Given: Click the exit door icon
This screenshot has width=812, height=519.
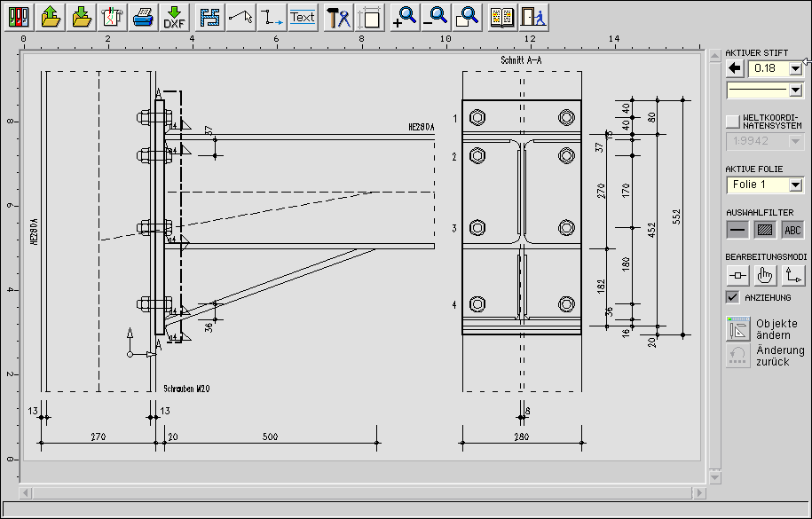Looking at the screenshot, I should tap(532, 17).
